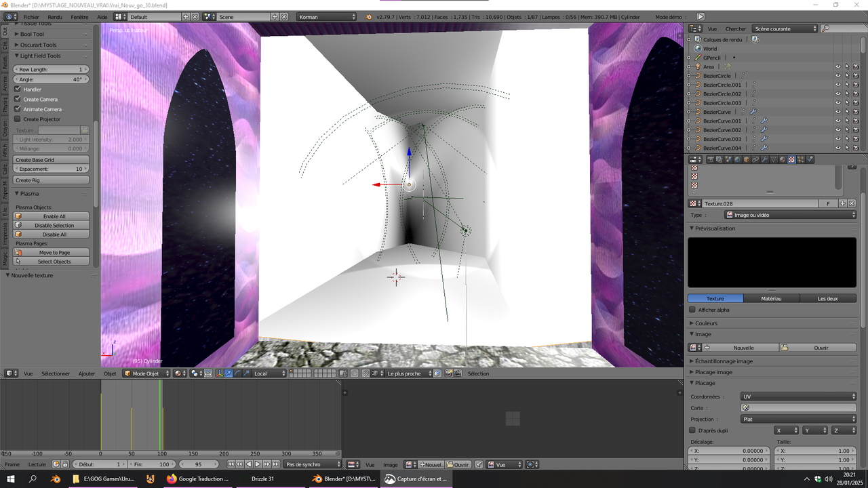Image resolution: width=868 pixels, height=488 pixels.
Task: Open the Local transform orientation dropdown
Action: (269, 373)
